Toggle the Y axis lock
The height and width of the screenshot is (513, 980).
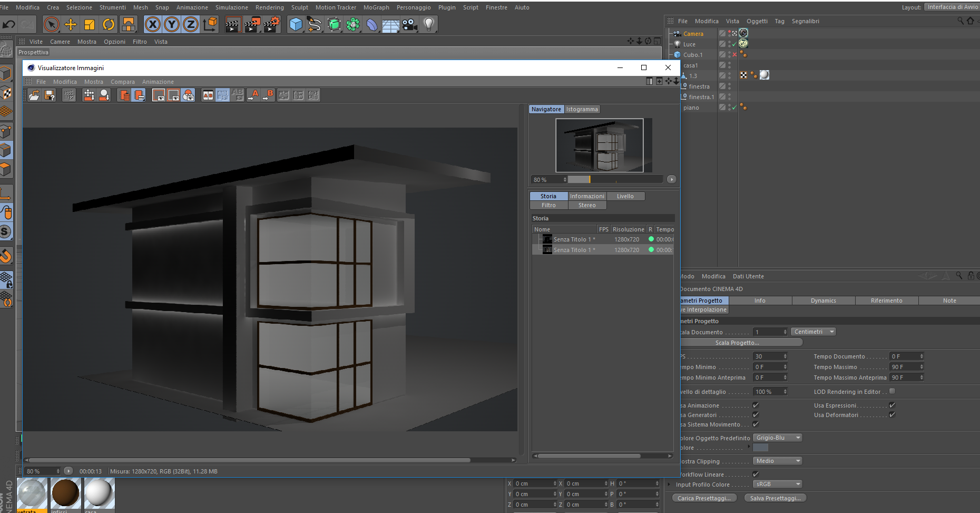point(171,24)
